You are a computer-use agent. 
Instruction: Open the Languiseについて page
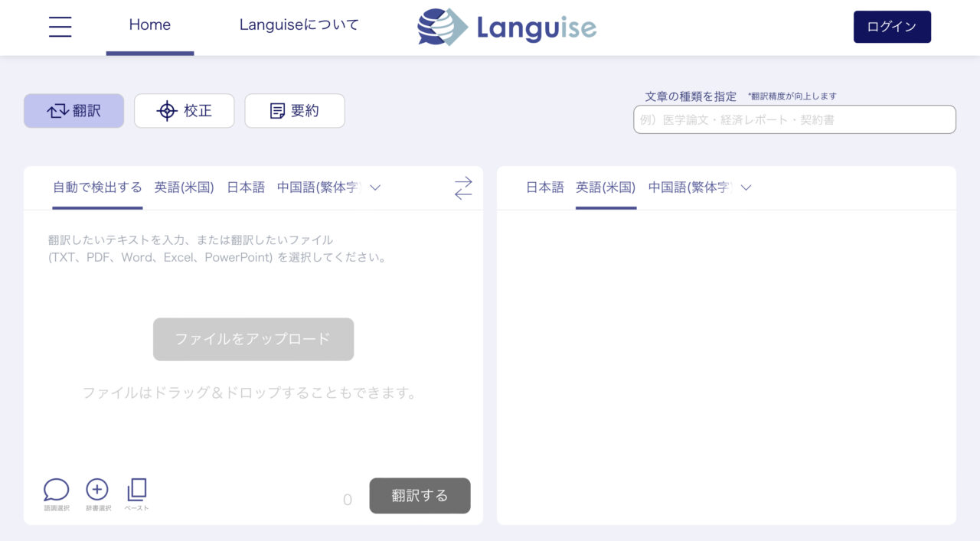(299, 24)
